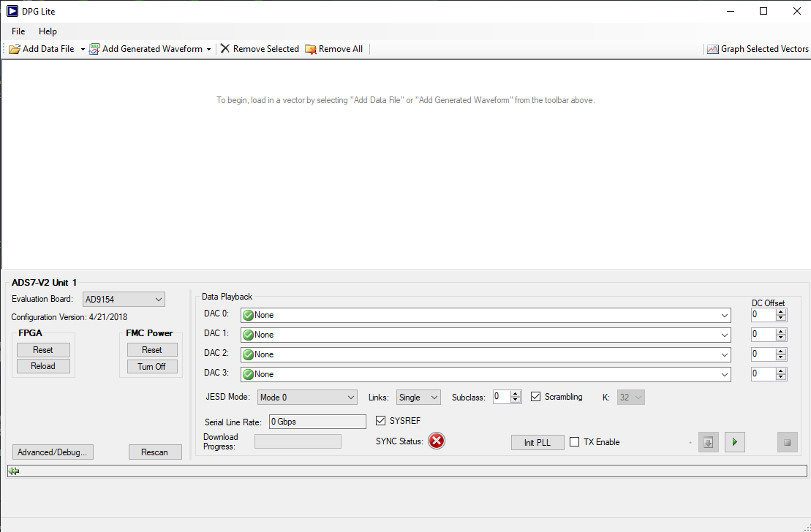Increase the Subclass stepper value
Viewport: 811px width, 532px height.
(x=515, y=394)
